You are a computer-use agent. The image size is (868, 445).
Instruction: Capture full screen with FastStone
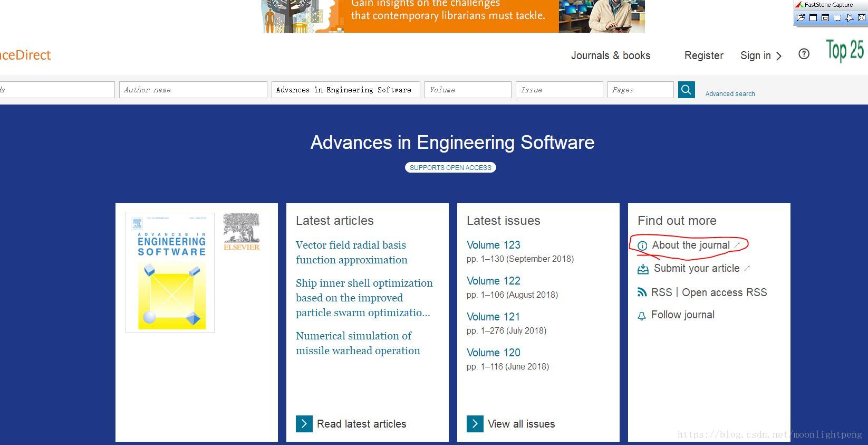click(x=862, y=17)
